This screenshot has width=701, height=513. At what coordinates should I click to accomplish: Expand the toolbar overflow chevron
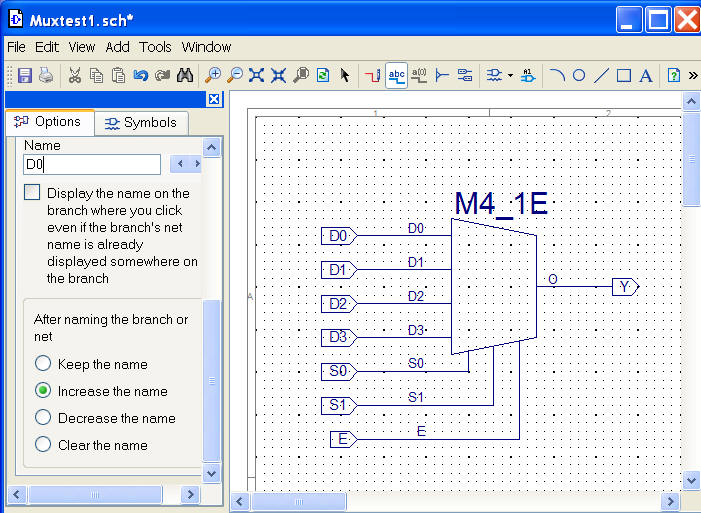pyautogui.click(x=693, y=75)
